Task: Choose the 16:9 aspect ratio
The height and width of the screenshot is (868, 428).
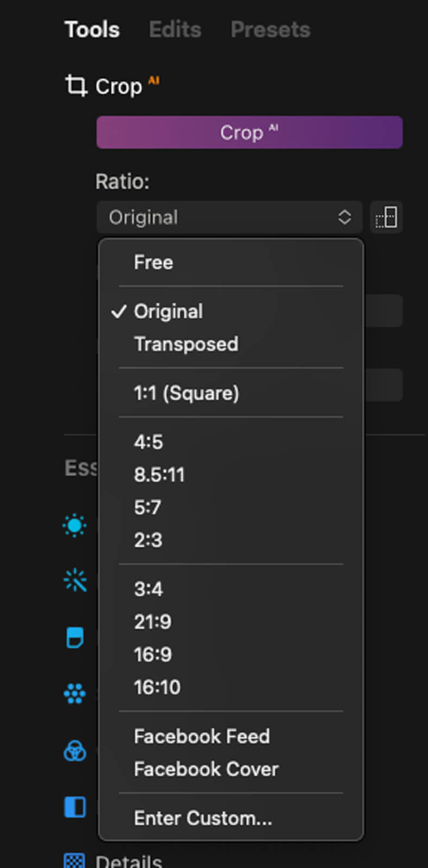Action: tap(152, 654)
